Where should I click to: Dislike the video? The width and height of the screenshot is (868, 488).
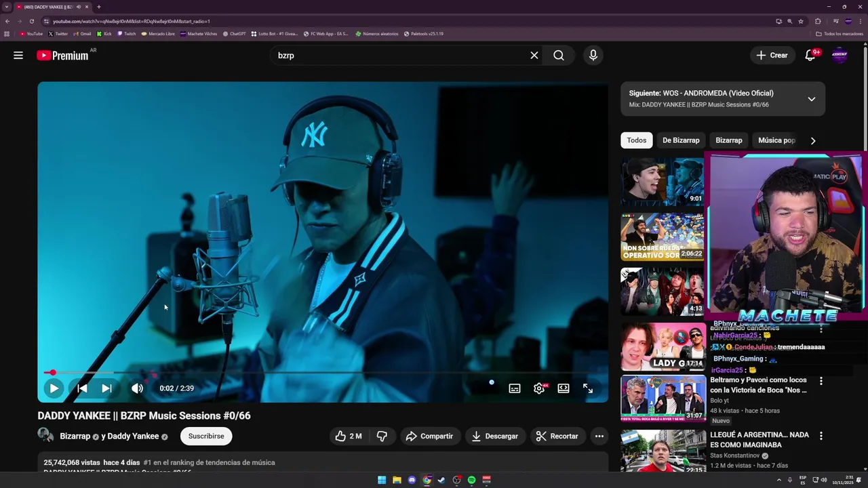click(x=382, y=436)
